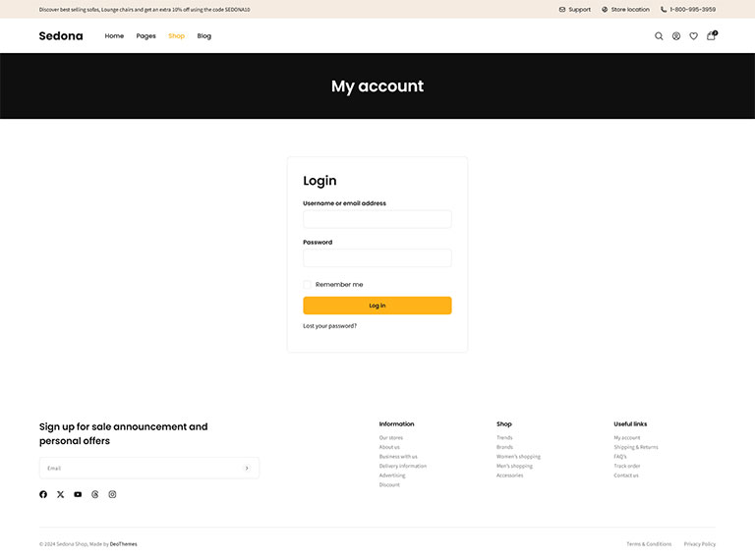Open Store location link in top bar

click(625, 10)
